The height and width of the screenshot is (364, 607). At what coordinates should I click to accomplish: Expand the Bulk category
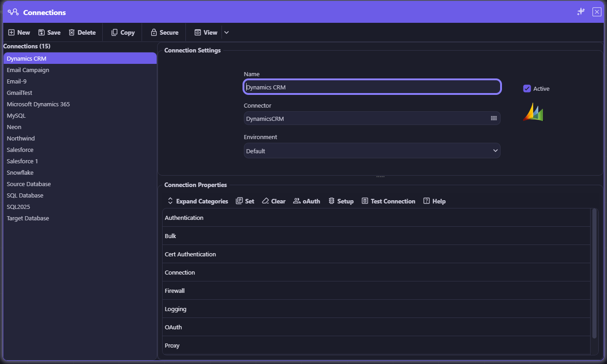coord(376,236)
